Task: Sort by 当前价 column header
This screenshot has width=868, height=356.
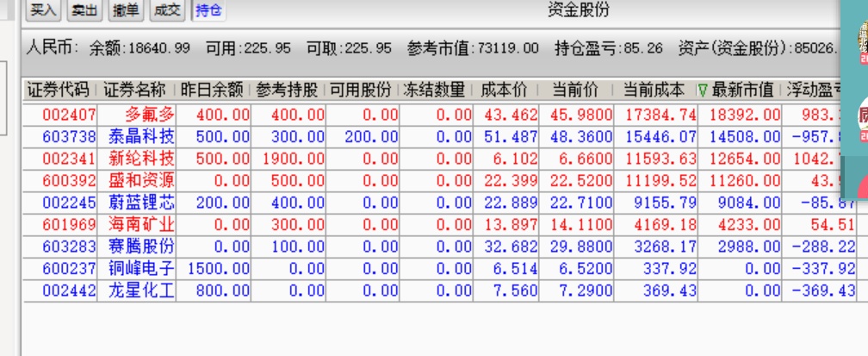Action: pos(575,90)
